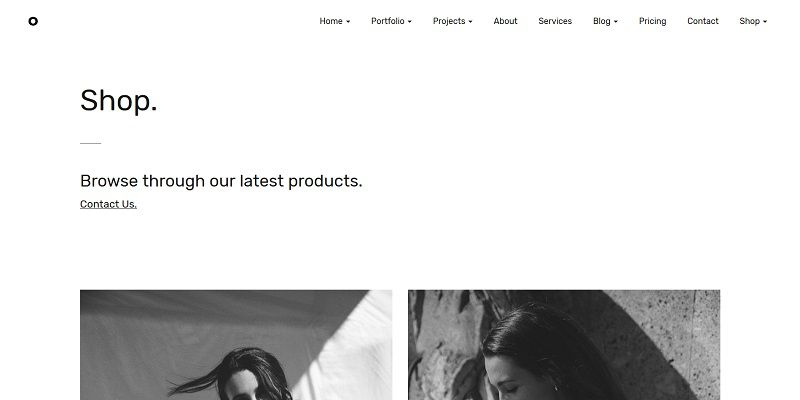Click the circle logo icon

pos(33,21)
